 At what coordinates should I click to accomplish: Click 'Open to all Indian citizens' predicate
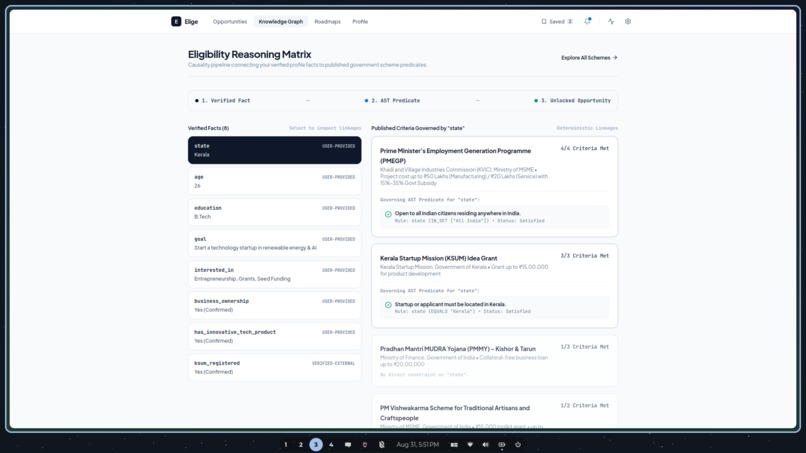point(457,213)
